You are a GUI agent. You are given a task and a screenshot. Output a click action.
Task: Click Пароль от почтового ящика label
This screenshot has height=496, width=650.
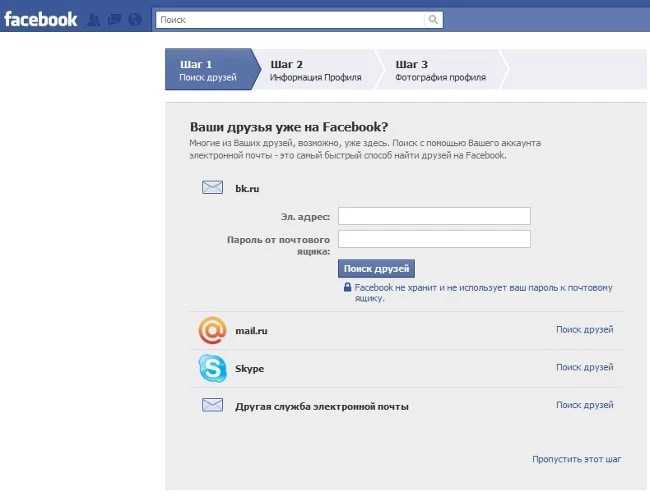[x=279, y=245]
